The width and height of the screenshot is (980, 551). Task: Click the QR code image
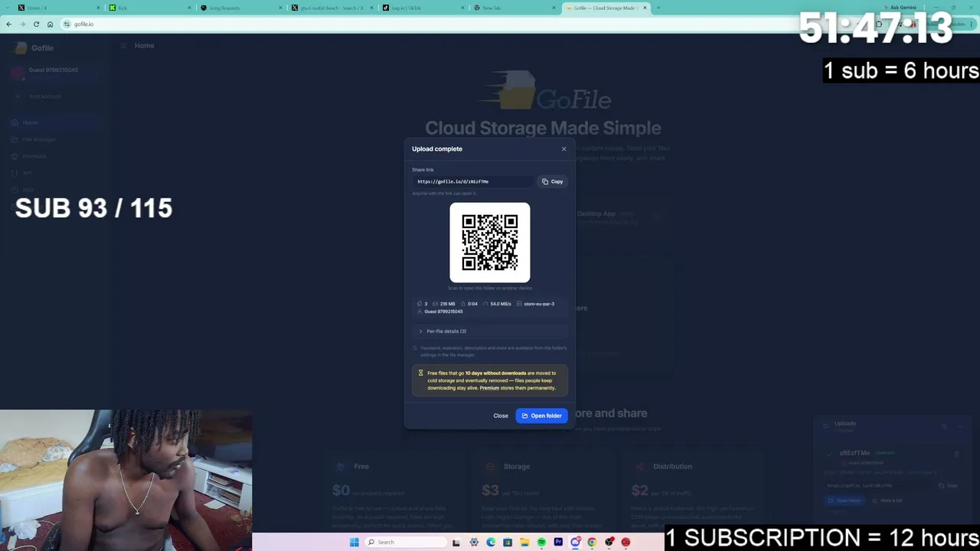pyautogui.click(x=490, y=243)
